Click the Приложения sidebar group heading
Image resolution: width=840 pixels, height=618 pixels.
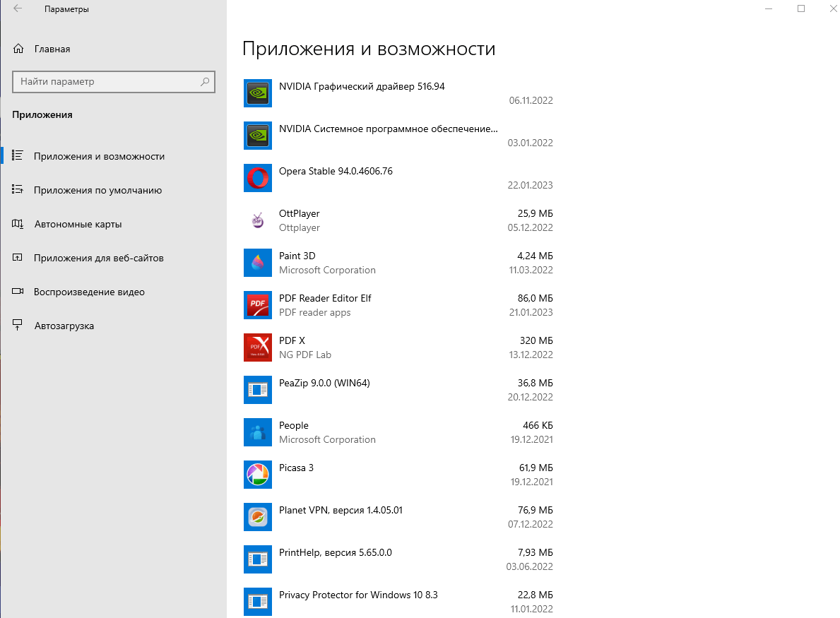click(42, 114)
